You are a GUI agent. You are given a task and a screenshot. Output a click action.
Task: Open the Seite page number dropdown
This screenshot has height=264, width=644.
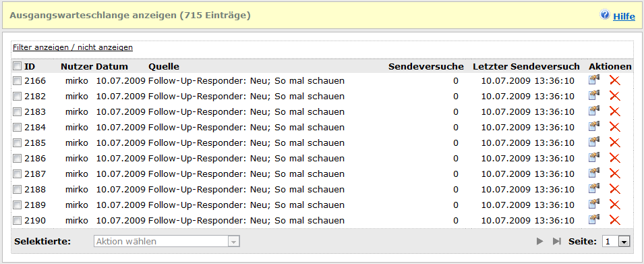click(616, 242)
